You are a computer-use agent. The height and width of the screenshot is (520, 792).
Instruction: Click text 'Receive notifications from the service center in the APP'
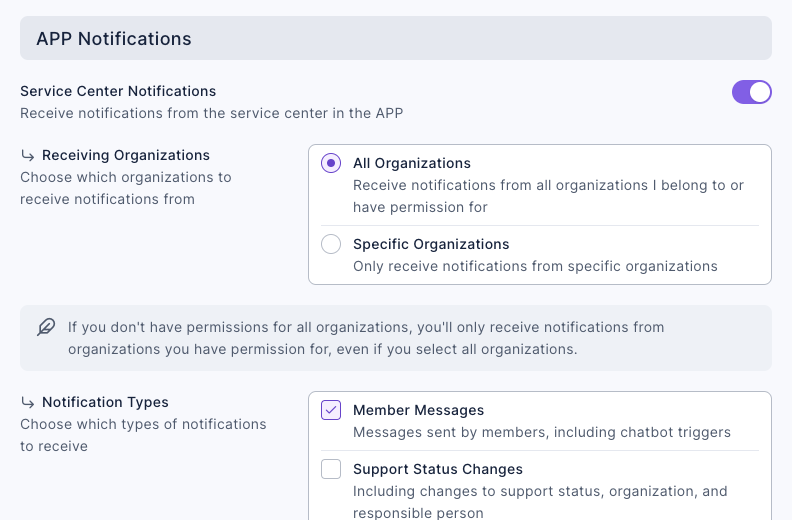click(x=212, y=113)
